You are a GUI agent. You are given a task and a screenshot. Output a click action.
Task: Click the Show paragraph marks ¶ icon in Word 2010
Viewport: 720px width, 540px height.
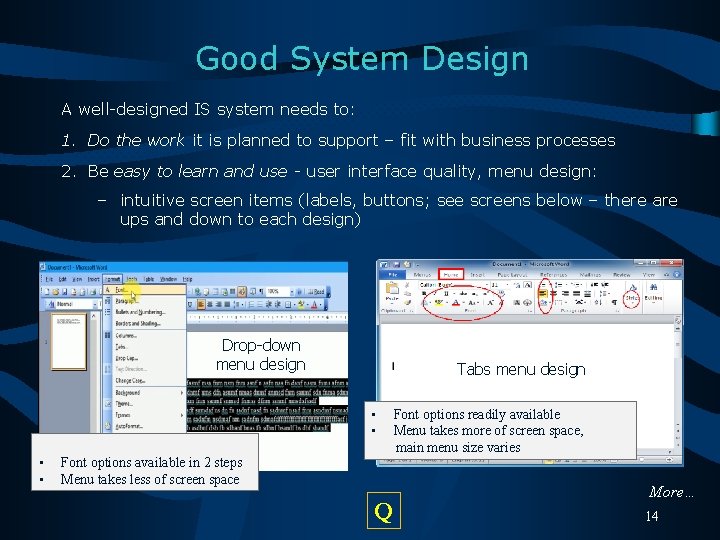[614, 303]
